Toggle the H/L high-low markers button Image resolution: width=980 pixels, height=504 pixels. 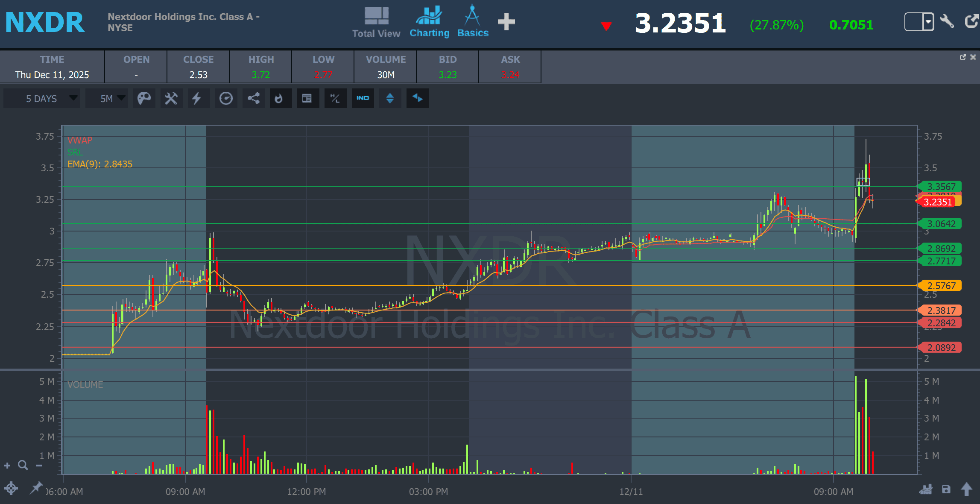pyautogui.click(x=335, y=99)
